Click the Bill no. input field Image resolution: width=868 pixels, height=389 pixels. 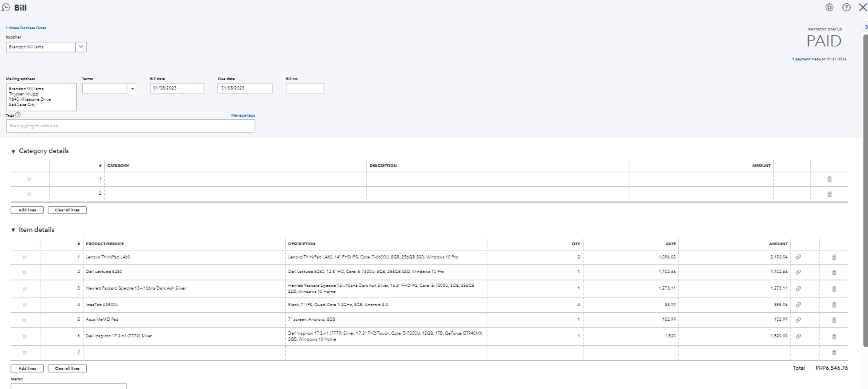(x=304, y=88)
